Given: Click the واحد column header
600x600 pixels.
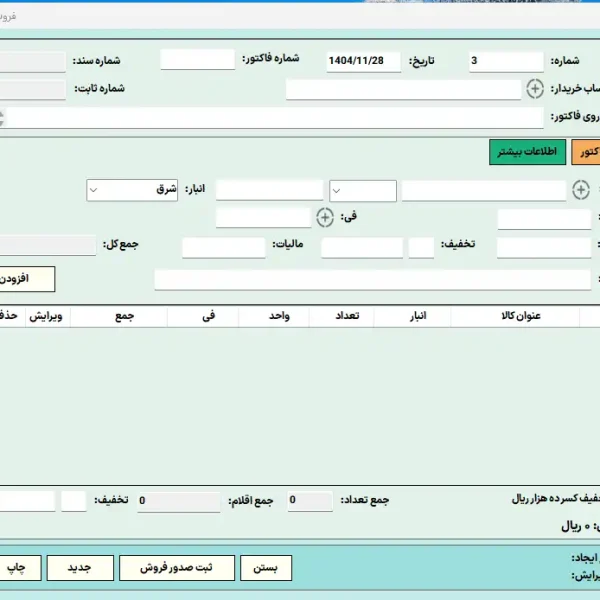Looking at the screenshot, I should 274,316.
